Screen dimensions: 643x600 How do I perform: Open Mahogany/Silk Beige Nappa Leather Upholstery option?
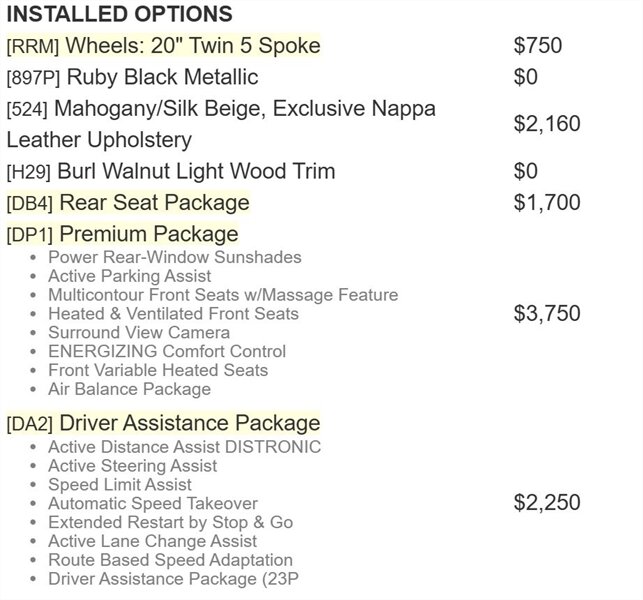(220, 123)
